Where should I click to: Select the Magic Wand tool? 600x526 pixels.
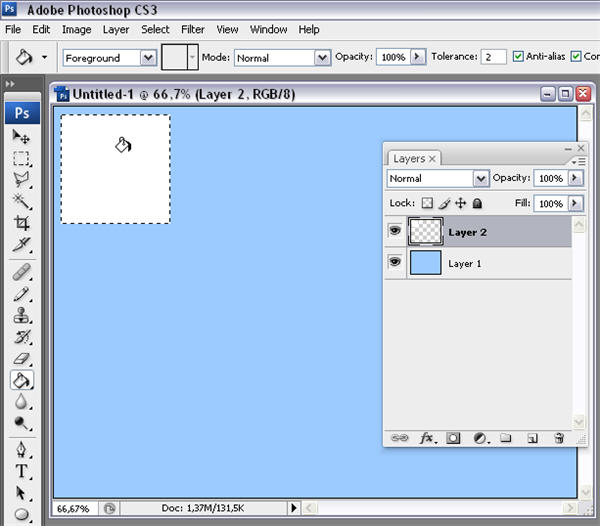[21, 202]
